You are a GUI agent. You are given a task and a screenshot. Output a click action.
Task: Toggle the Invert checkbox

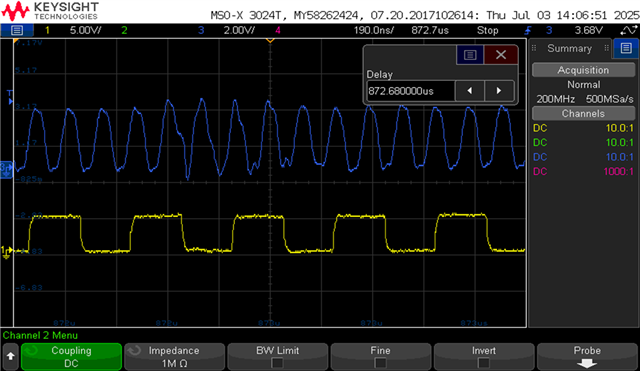click(x=484, y=362)
